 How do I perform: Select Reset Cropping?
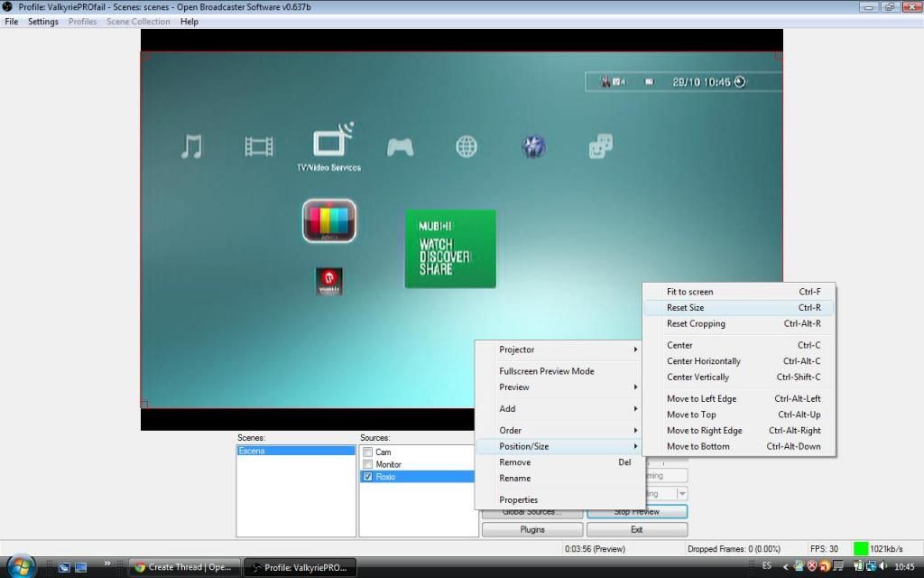(x=739, y=324)
